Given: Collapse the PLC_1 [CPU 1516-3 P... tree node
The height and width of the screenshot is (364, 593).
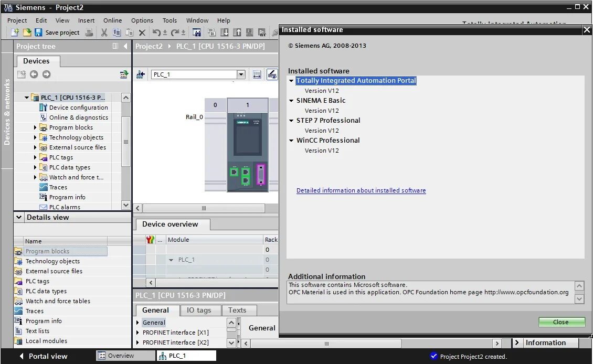Looking at the screenshot, I should click(x=26, y=98).
